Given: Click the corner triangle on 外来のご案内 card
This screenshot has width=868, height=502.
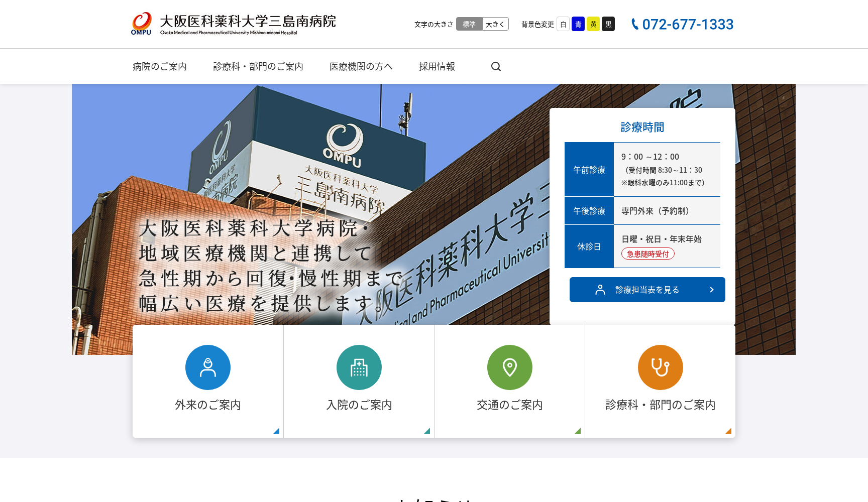Looking at the screenshot, I should 277,431.
